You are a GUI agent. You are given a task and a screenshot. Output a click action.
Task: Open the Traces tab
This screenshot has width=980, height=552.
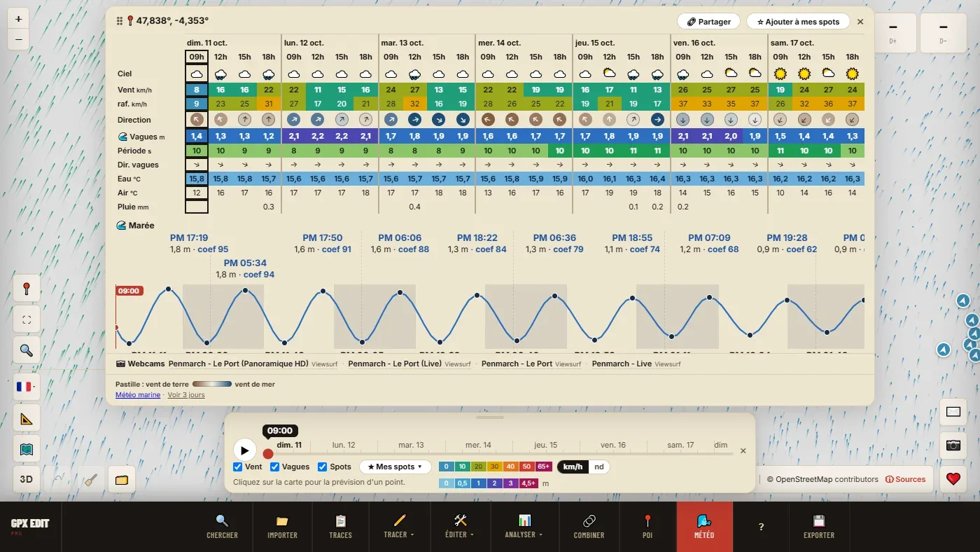click(x=340, y=527)
